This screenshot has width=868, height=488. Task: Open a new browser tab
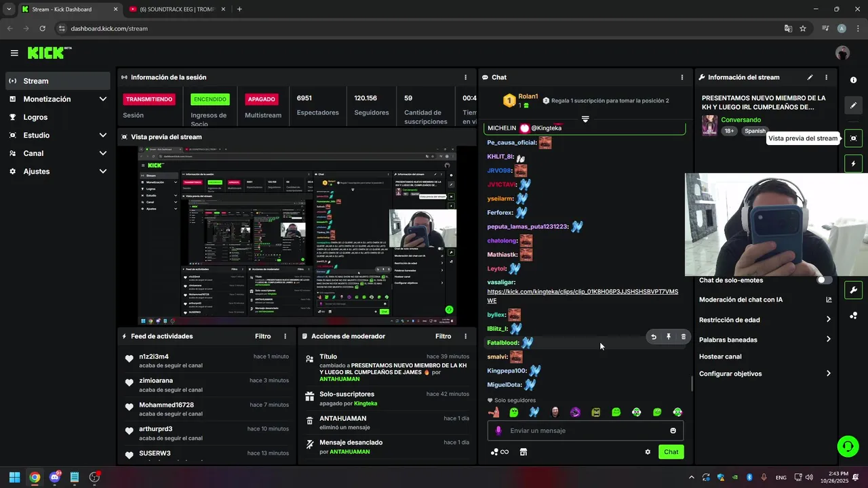[239, 9]
